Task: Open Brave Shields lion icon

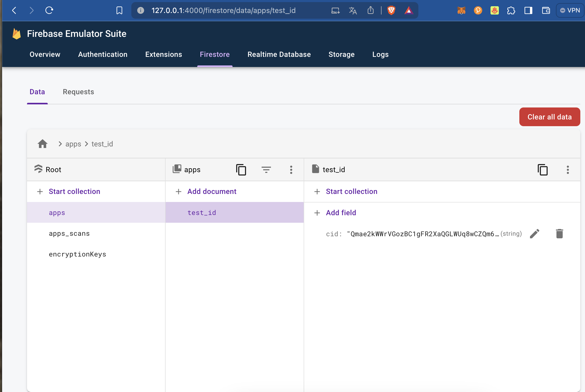Action: (x=391, y=10)
